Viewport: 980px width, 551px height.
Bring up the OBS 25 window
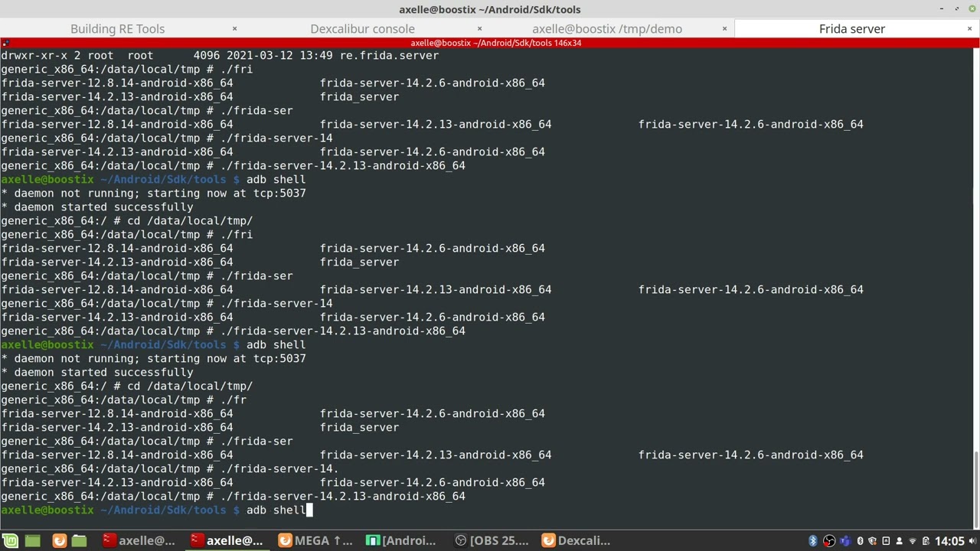491,540
